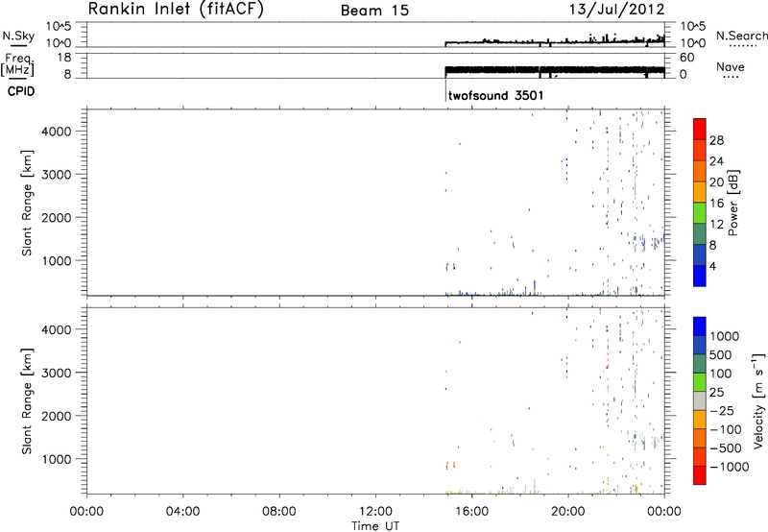The height and width of the screenshot is (532, 768).
Task: Click the '3000' tick on Power panel range axis
Action: point(57,175)
